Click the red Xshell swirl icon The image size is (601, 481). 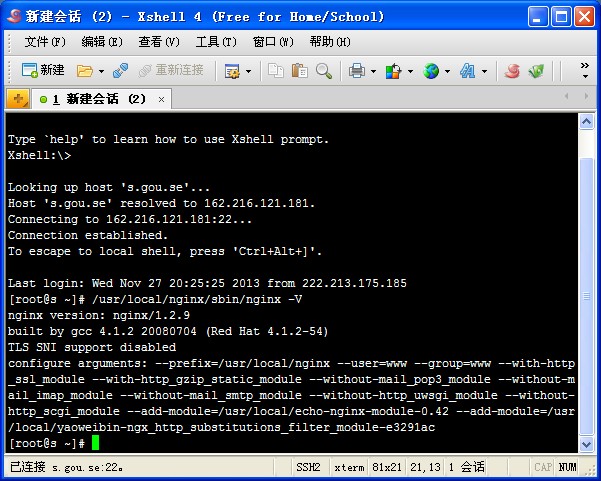pos(512,71)
